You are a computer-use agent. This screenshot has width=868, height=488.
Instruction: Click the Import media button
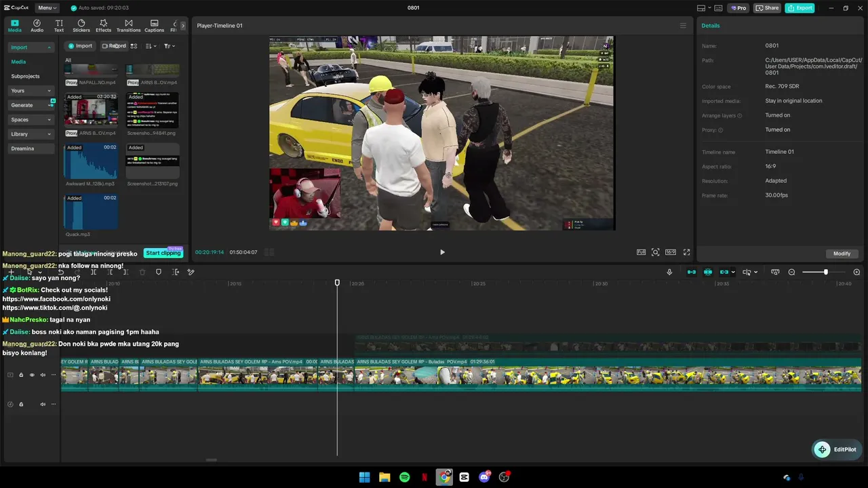pyautogui.click(x=80, y=46)
